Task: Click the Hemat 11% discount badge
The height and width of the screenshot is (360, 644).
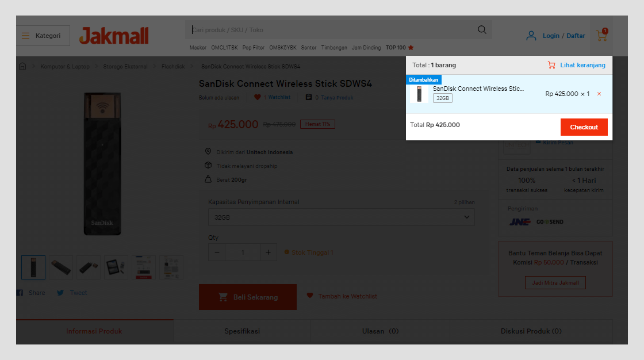Action: [x=317, y=124]
